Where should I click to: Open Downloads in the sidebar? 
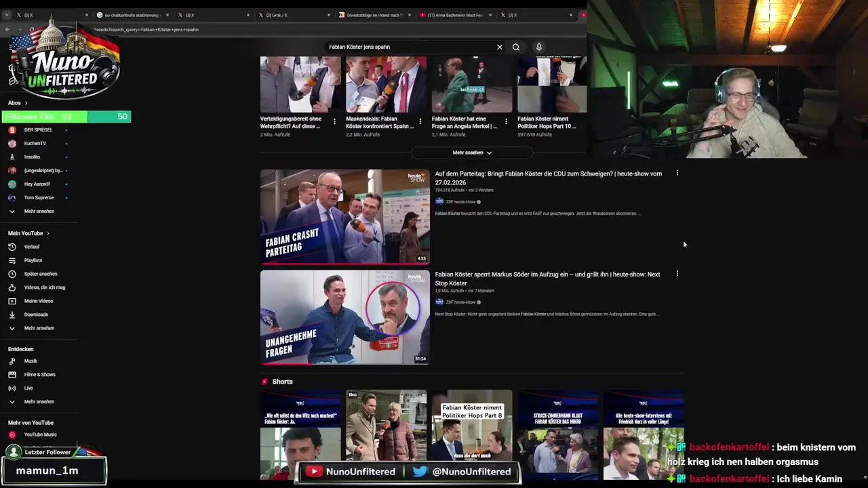click(x=36, y=314)
